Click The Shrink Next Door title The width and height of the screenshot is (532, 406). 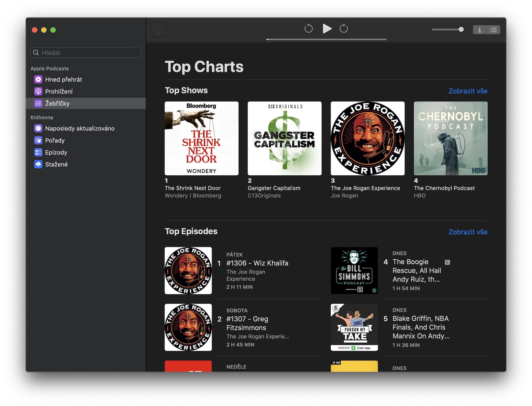[192, 188]
